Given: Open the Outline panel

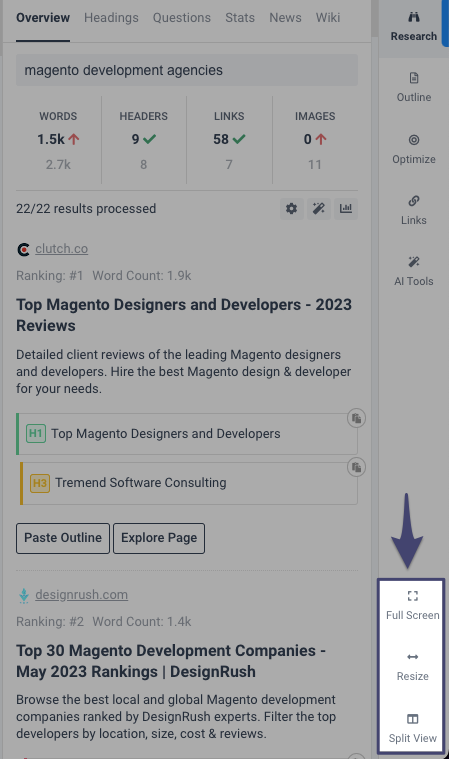Looking at the screenshot, I should point(414,88).
